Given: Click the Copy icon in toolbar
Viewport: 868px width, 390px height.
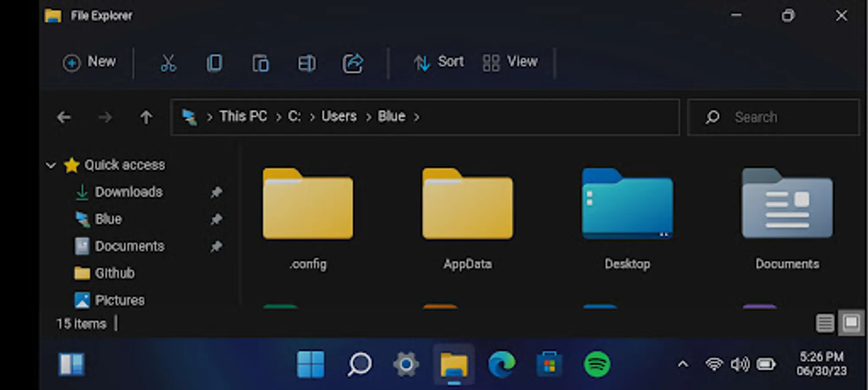Looking at the screenshot, I should [215, 63].
